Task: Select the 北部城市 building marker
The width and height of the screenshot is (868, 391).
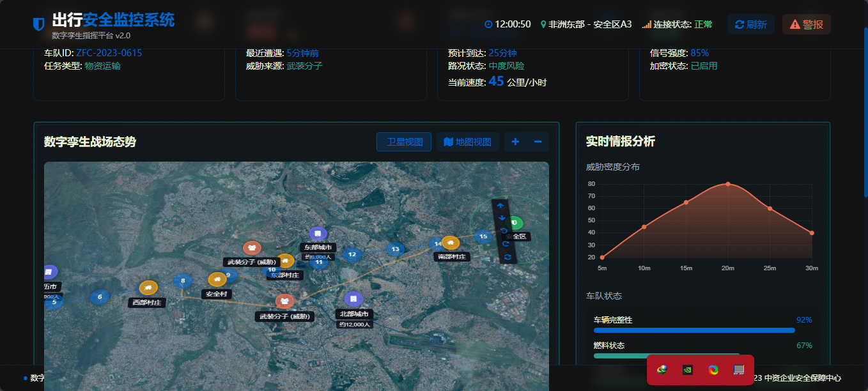Action: point(353,299)
